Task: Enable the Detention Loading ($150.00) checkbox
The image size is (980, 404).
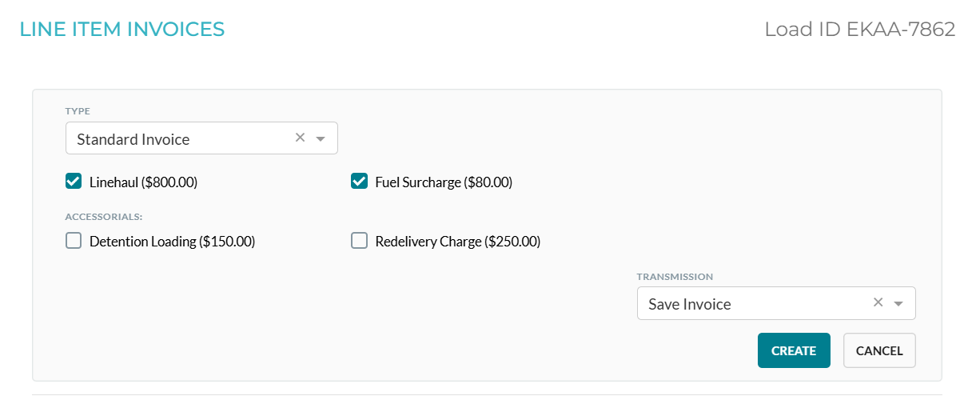Action: (x=74, y=241)
